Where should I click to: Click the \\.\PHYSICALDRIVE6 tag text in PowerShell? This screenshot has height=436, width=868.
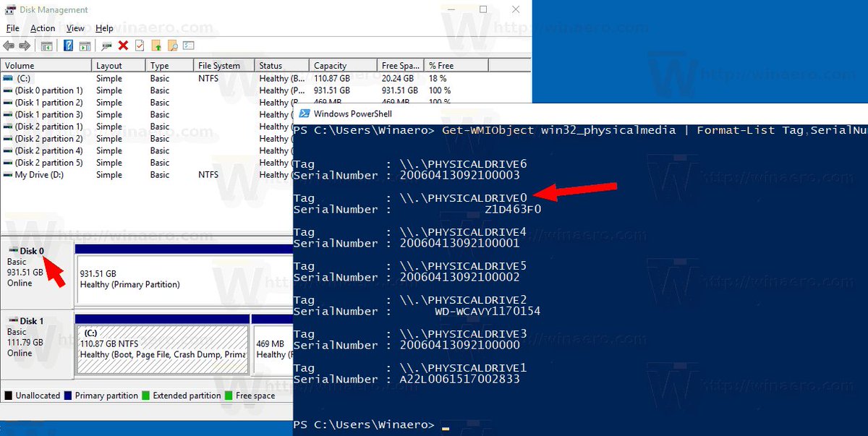pyautogui.click(x=464, y=164)
